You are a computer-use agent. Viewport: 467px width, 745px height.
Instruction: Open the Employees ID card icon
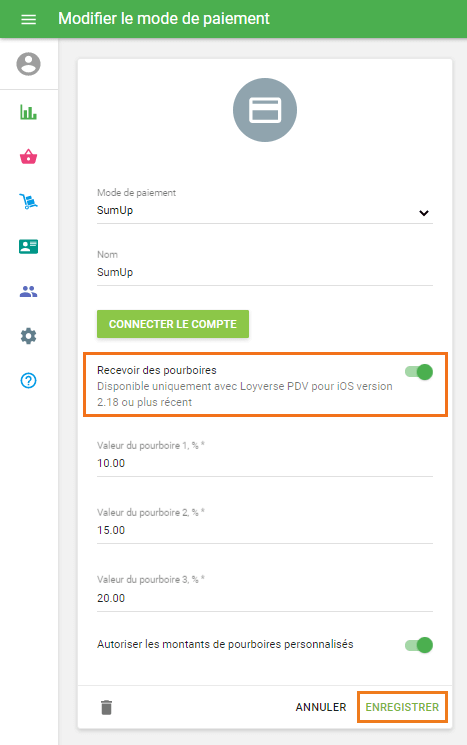pos(29,247)
